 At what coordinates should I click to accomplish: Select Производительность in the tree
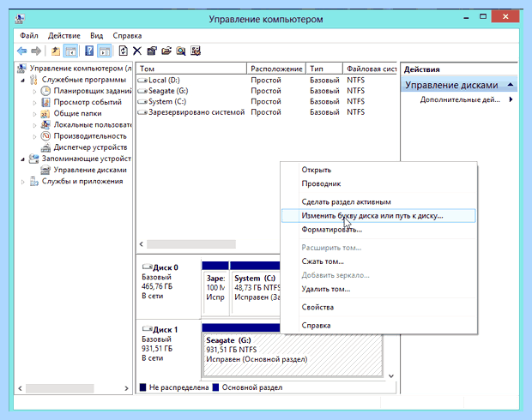tap(90, 136)
